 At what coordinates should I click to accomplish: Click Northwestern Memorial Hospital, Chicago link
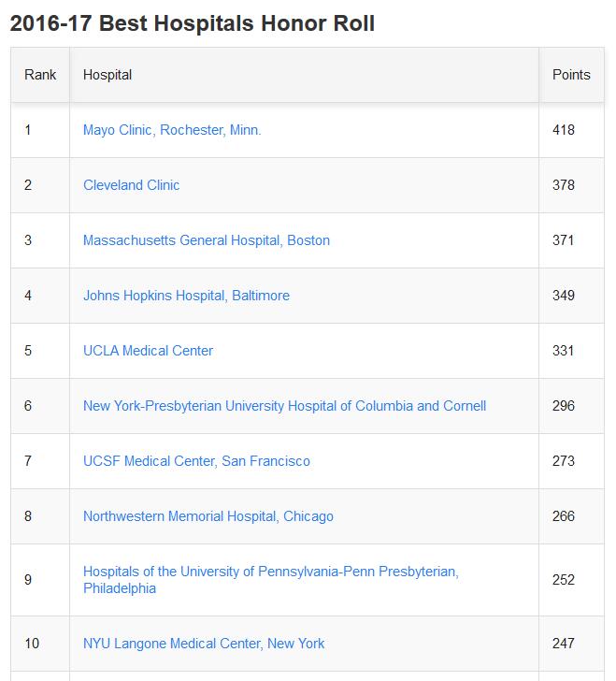click(x=208, y=516)
